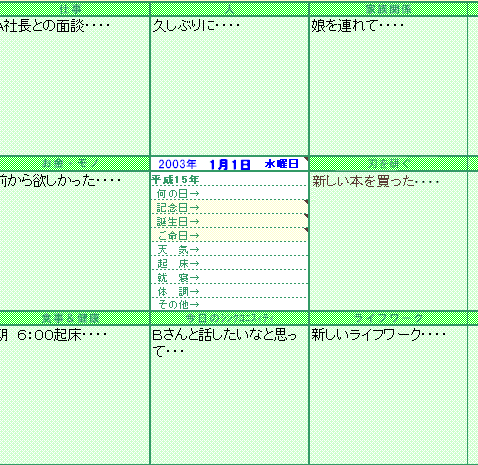Image resolution: width=478 pixels, height=465 pixels.
Task: Select the 新しいライフワーク entry cell
Action: coord(388,395)
